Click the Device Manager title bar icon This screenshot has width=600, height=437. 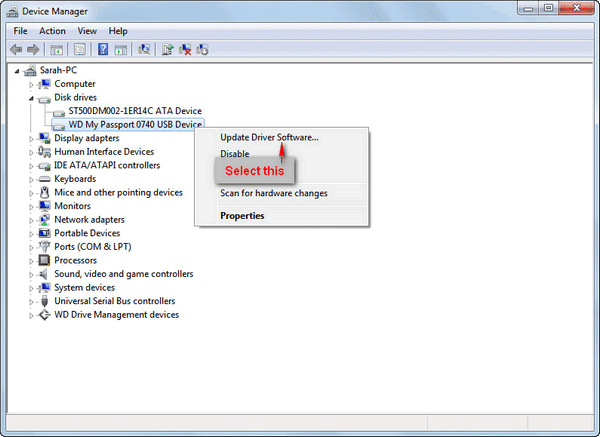(12, 11)
